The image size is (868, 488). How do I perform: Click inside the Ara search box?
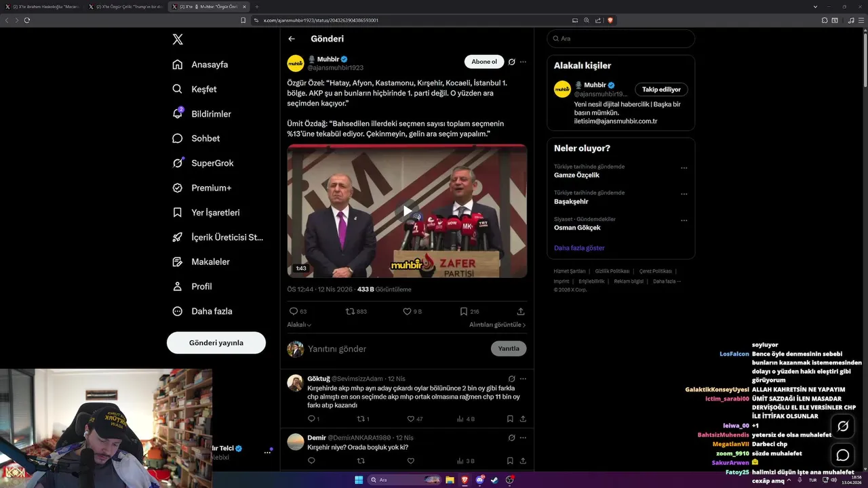(621, 39)
